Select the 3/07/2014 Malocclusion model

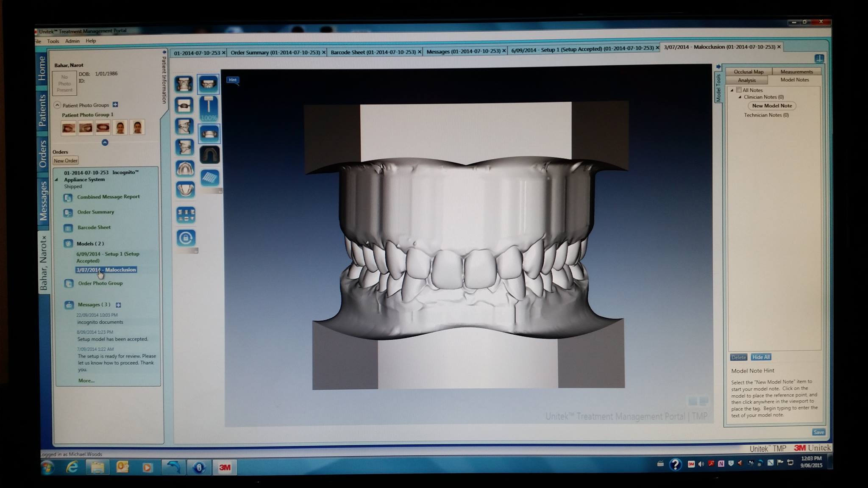click(106, 270)
